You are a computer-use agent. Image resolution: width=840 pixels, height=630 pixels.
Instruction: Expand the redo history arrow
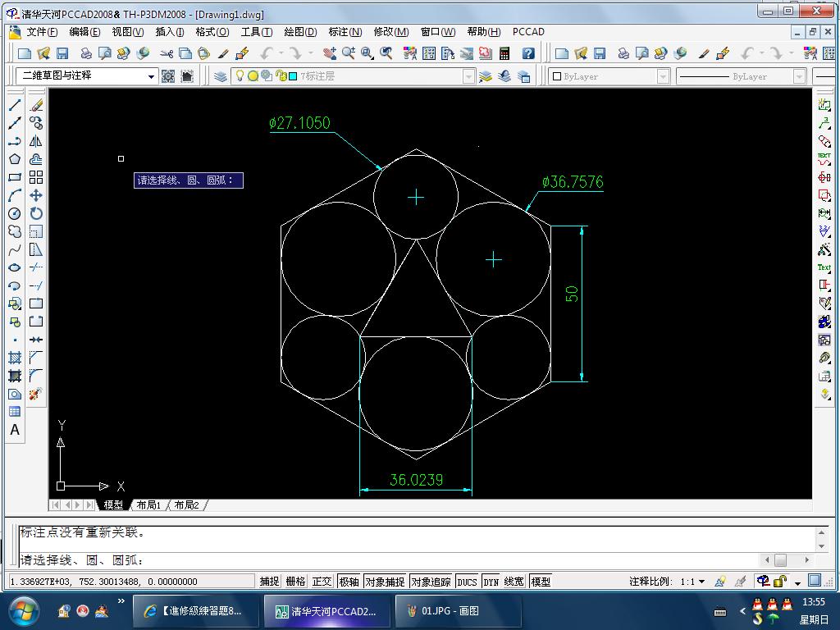click(310, 53)
